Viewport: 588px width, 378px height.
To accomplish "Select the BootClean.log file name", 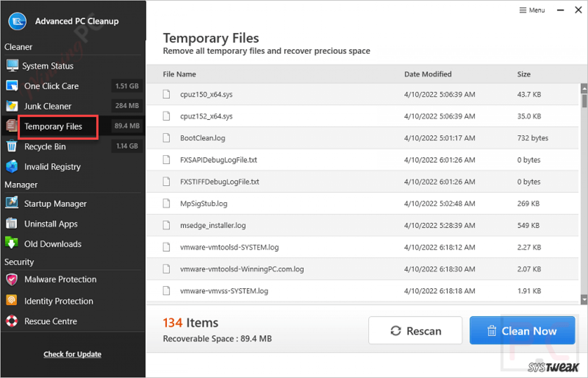I will [203, 138].
